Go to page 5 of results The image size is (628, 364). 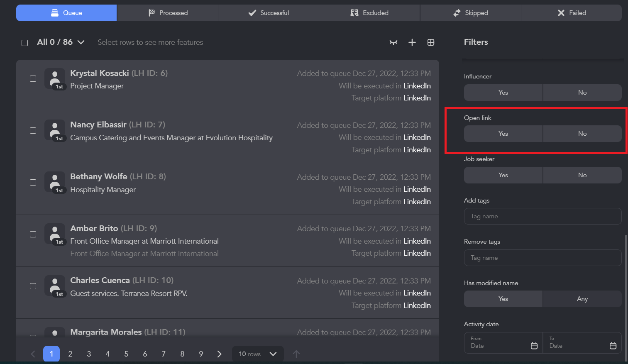126,354
